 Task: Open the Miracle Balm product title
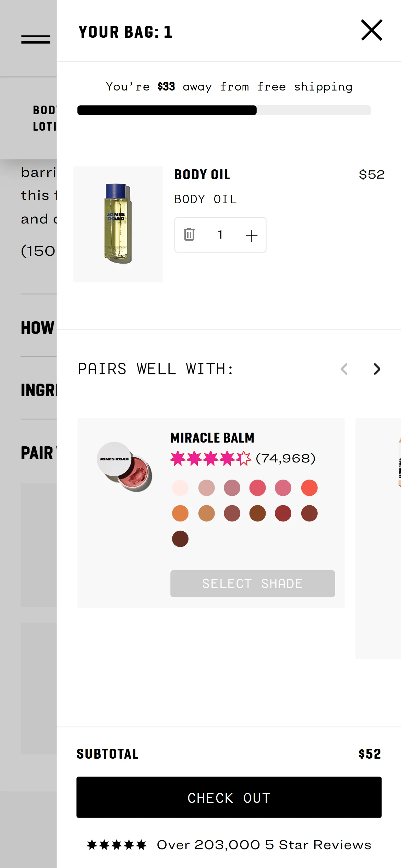pyautogui.click(x=212, y=438)
